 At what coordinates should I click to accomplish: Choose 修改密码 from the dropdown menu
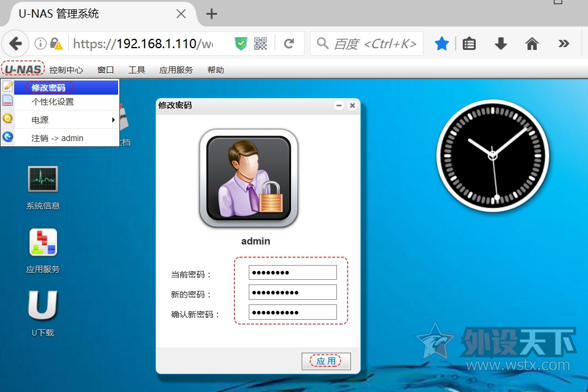66,88
